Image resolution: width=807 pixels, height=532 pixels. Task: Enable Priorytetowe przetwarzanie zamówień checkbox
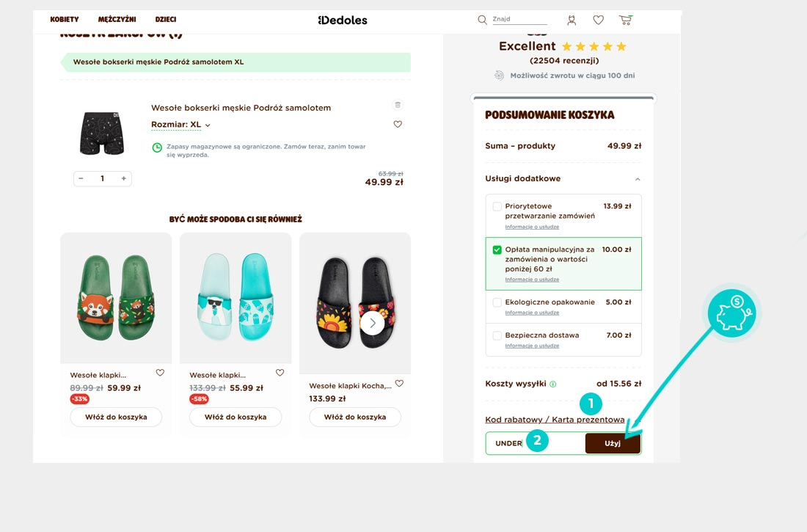497,206
